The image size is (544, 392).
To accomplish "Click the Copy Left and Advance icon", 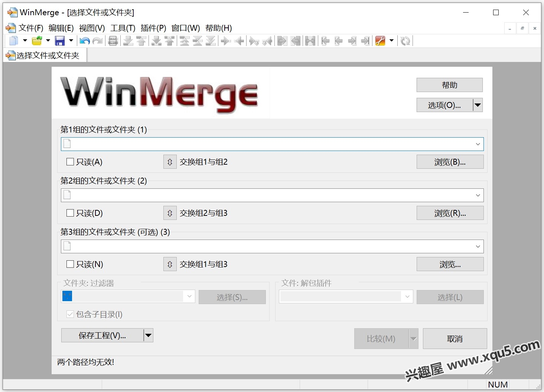I will point(267,41).
